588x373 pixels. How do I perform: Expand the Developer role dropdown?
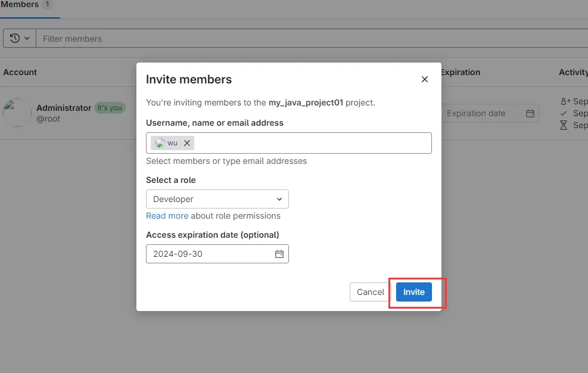coord(217,199)
